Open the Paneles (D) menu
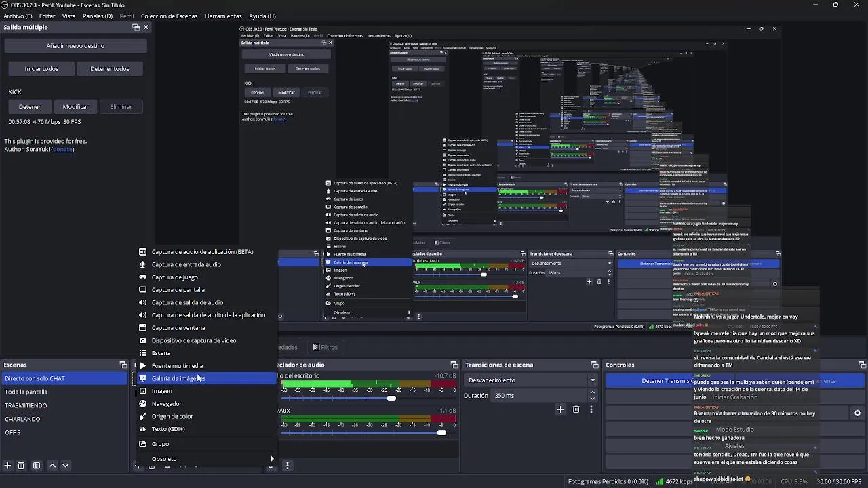Image resolution: width=868 pixels, height=488 pixels. tap(98, 16)
